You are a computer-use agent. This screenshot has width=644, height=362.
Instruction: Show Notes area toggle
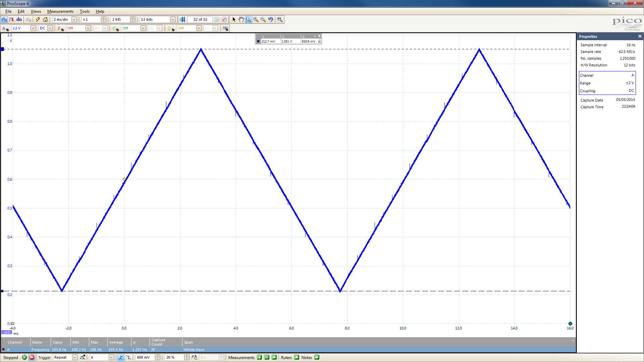tap(317, 357)
